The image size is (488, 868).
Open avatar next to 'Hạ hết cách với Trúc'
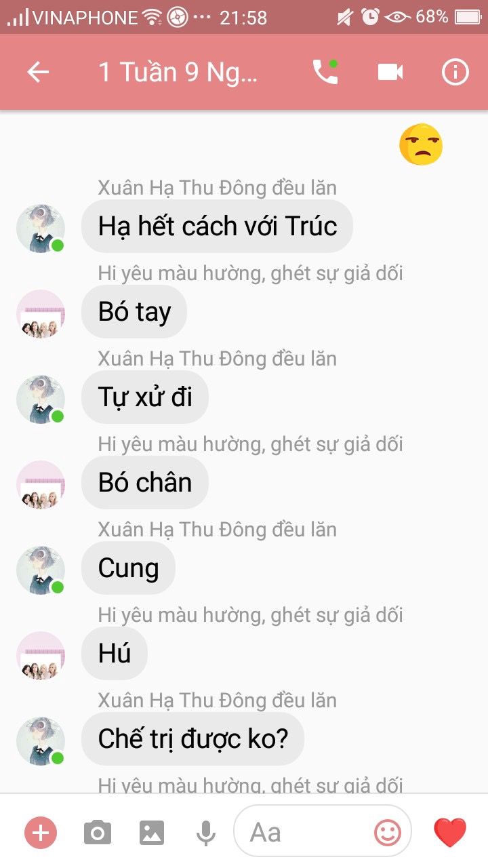pyautogui.click(x=41, y=229)
